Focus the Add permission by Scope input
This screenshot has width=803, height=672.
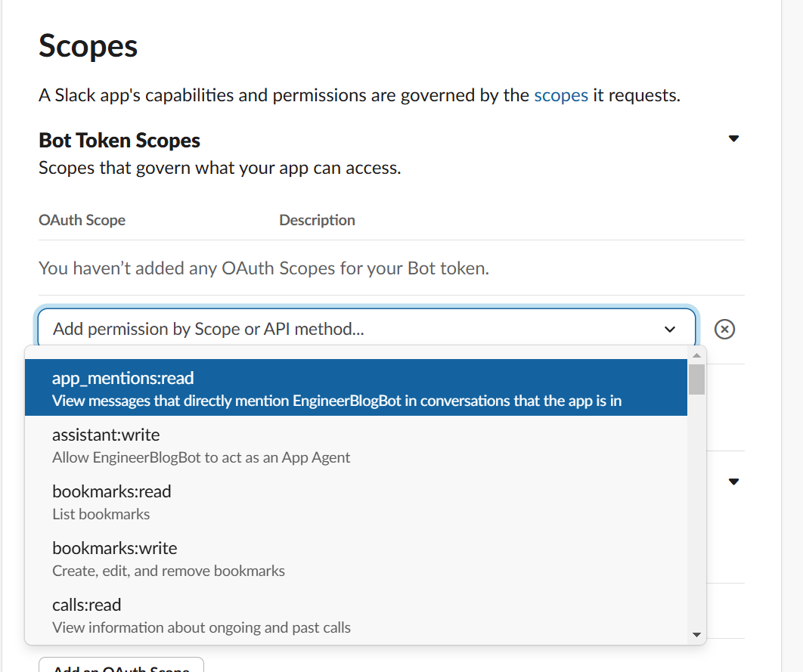coord(366,329)
